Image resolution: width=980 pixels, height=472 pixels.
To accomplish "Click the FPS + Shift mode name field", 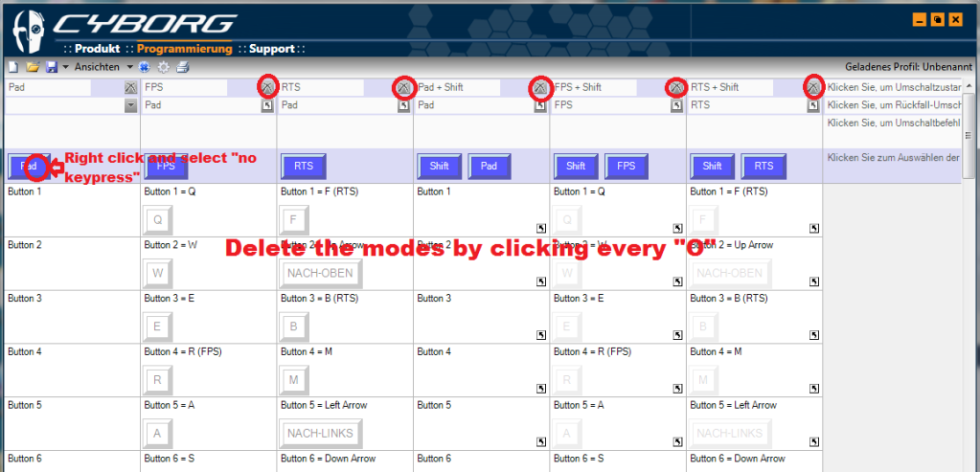I will [594, 88].
